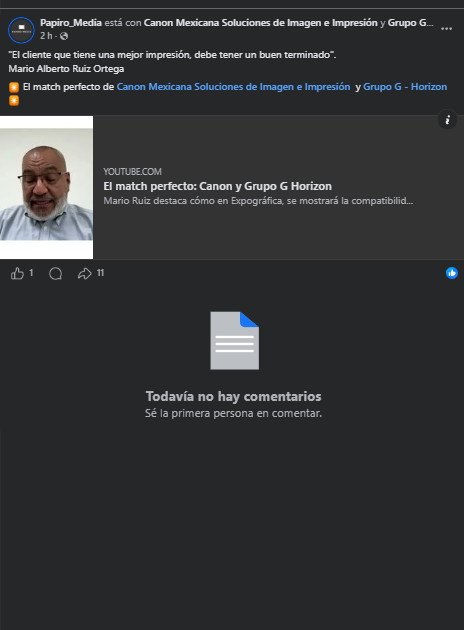View the 1 like count
This screenshot has height=630, width=464.
[31, 273]
